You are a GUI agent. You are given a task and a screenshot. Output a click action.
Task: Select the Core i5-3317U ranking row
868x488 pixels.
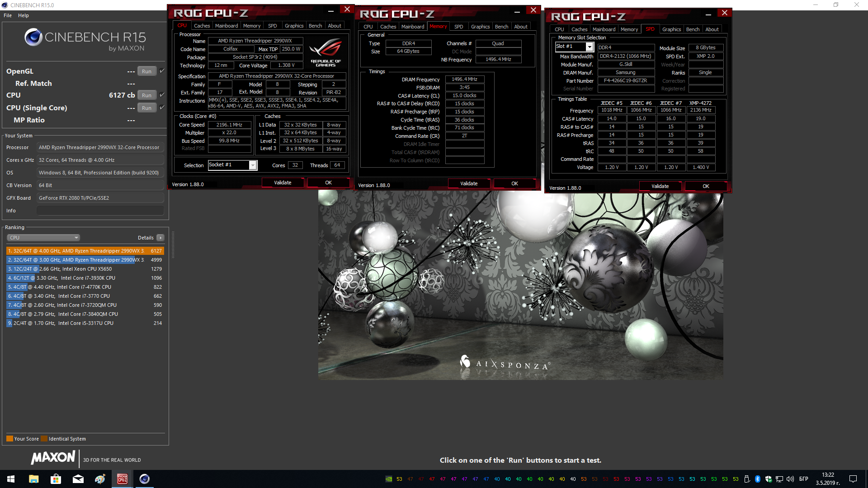85,323
